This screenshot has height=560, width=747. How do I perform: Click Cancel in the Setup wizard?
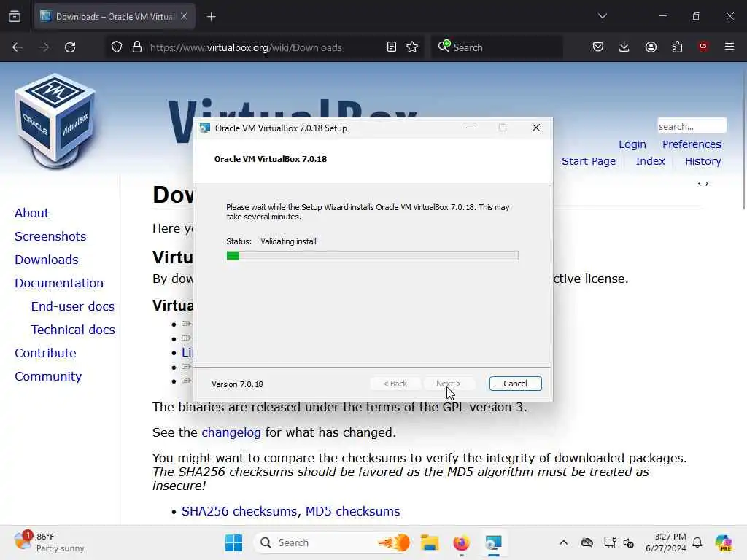[x=515, y=384]
